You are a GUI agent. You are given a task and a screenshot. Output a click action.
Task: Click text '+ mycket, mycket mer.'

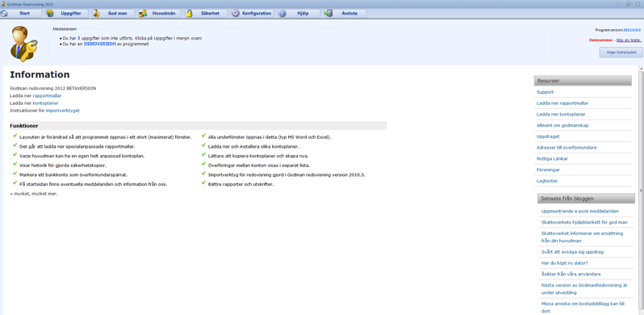pyautogui.click(x=34, y=193)
